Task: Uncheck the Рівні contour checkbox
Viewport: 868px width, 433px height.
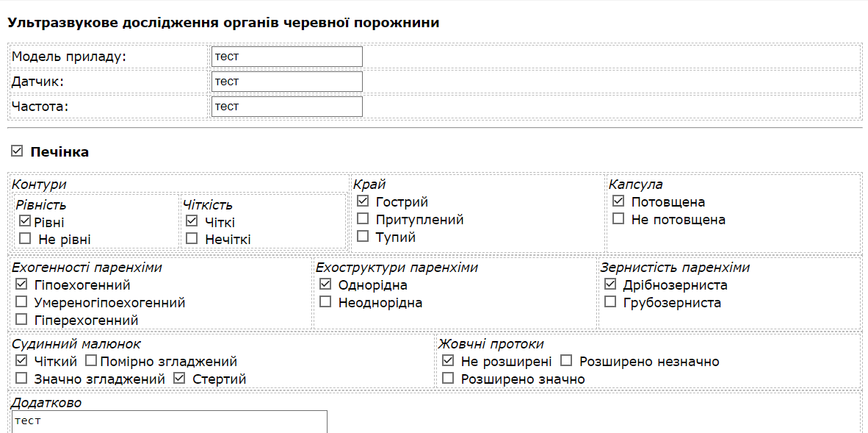Action: pyautogui.click(x=25, y=221)
